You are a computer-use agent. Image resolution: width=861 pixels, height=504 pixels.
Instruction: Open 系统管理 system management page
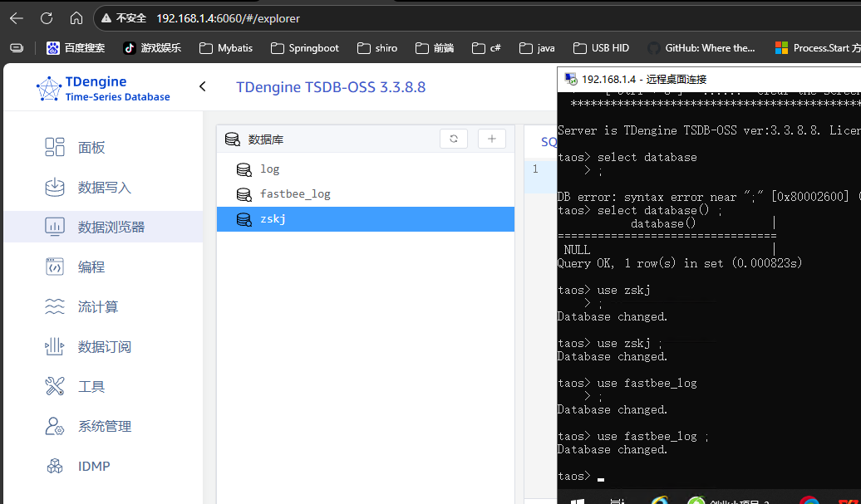[x=104, y=427]
